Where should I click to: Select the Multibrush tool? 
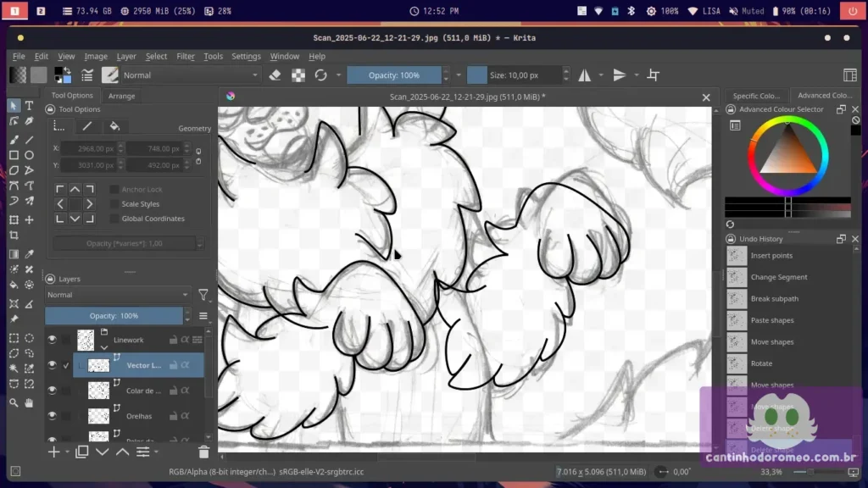[x=30, y=201]
